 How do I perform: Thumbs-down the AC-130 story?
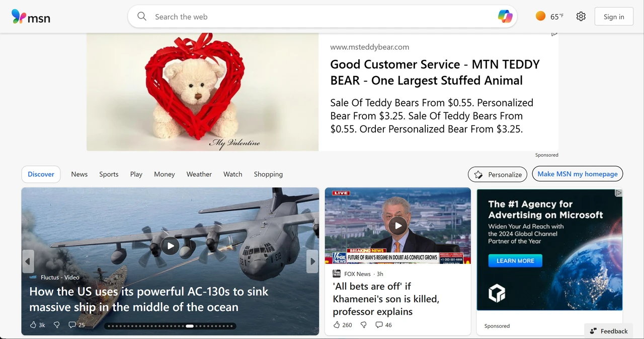pyautogui.click(x=56, y=324)
